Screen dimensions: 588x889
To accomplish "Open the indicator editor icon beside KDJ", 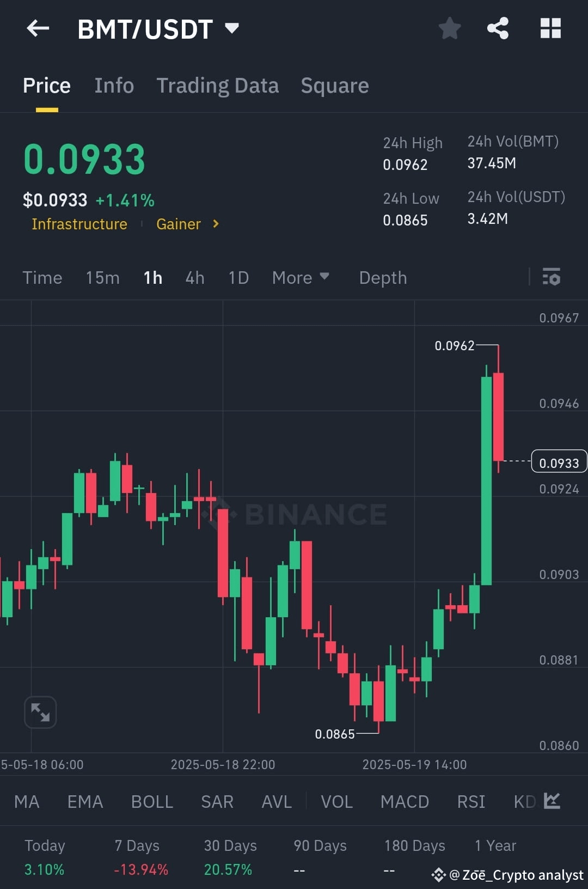I will 552,801.
